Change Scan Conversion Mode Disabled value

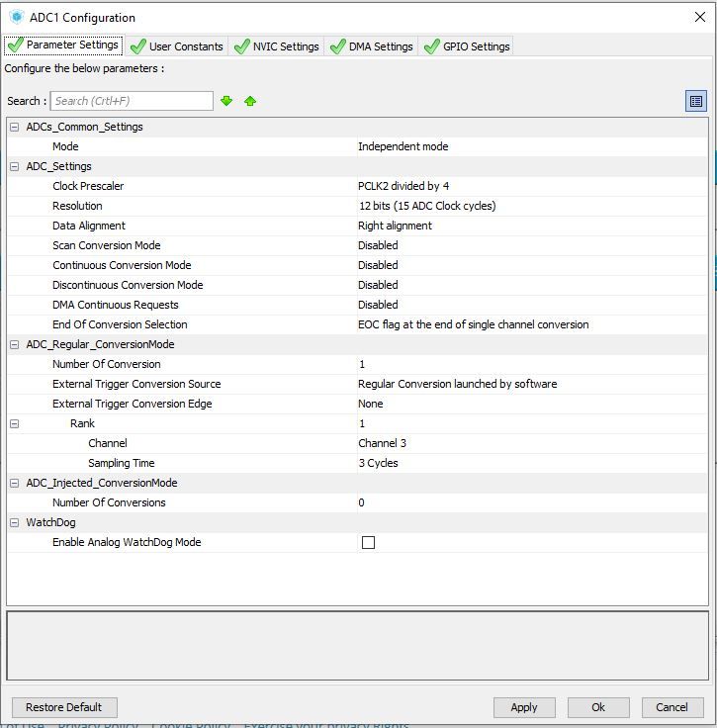pyautogui.click(x=378, y=245)
